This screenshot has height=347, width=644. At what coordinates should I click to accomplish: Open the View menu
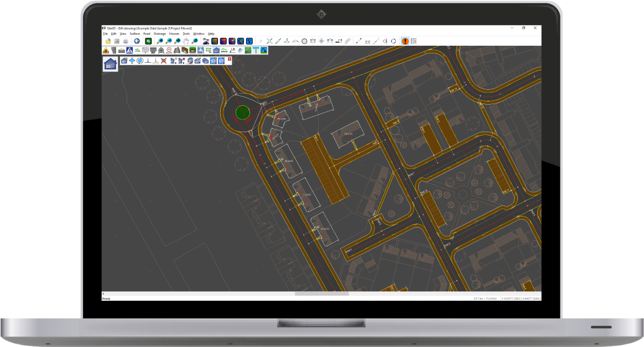pyautogui.click(x=123, y=34)
